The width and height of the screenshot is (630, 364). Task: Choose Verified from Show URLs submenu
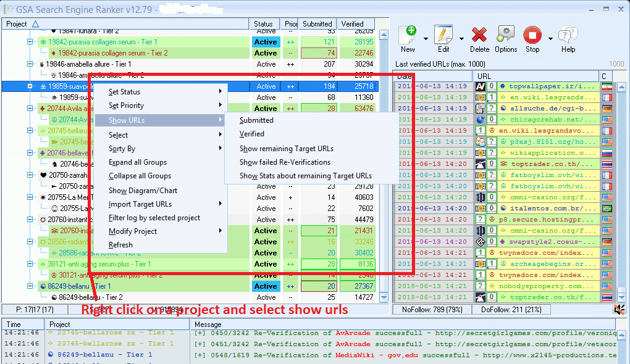252,134
